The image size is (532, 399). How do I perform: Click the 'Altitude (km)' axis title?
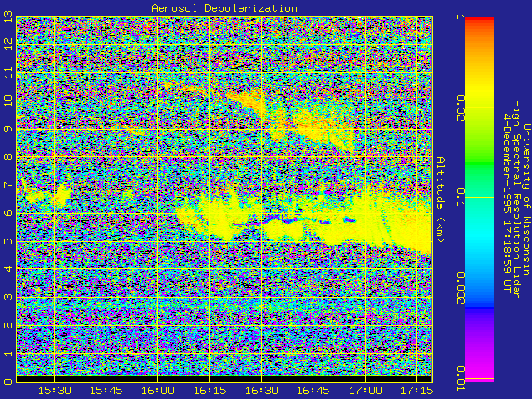click(440, 199)
